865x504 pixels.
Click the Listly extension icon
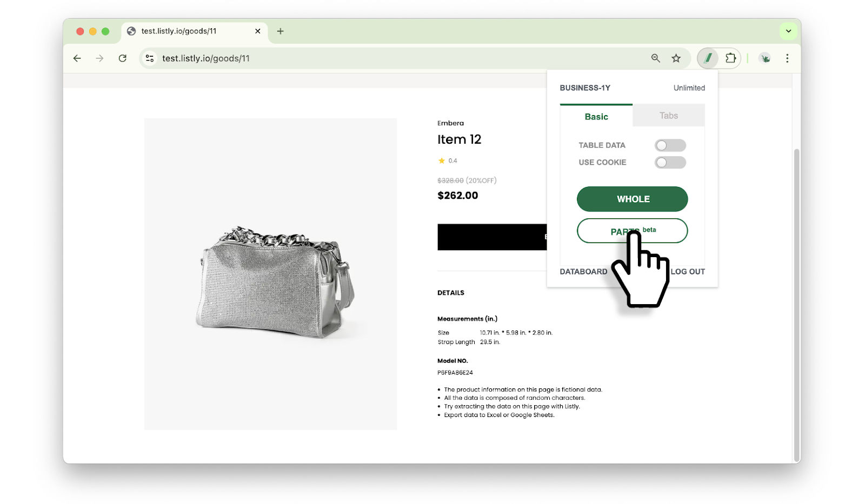(x=708, y=58)
